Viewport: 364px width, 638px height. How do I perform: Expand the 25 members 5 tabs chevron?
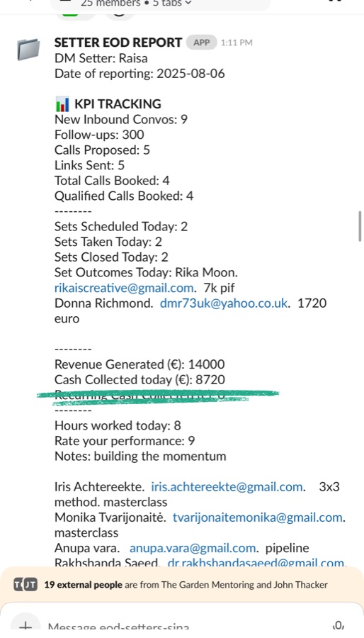click(x=188, y=4)
